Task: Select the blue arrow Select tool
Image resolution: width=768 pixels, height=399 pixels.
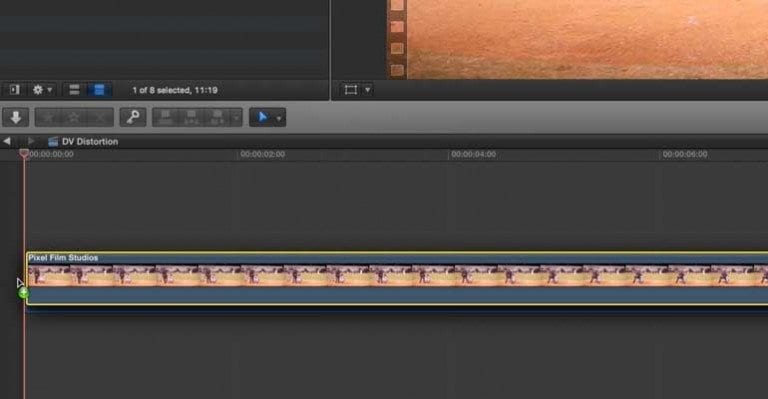Action: [x=263, y=117]
